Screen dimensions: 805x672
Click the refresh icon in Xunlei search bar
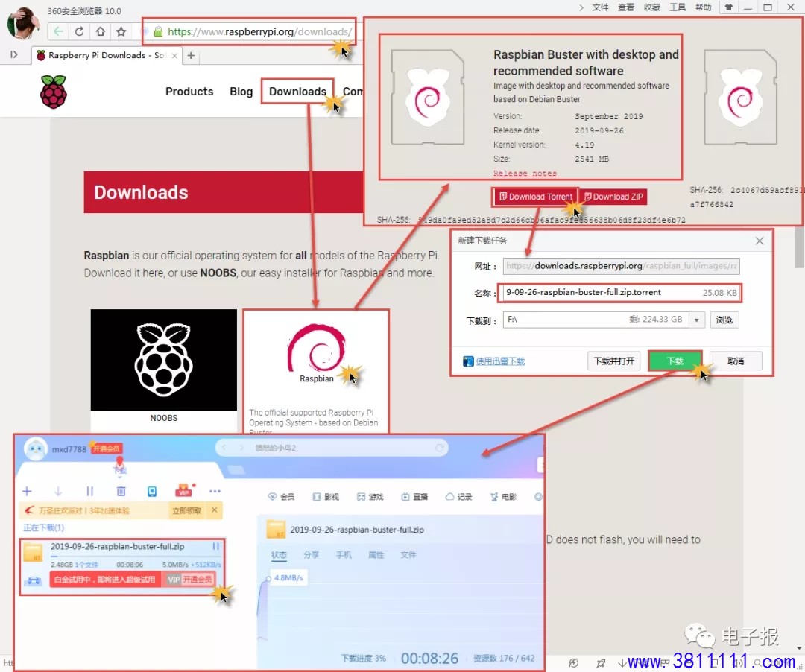click(x=440, y=448)
